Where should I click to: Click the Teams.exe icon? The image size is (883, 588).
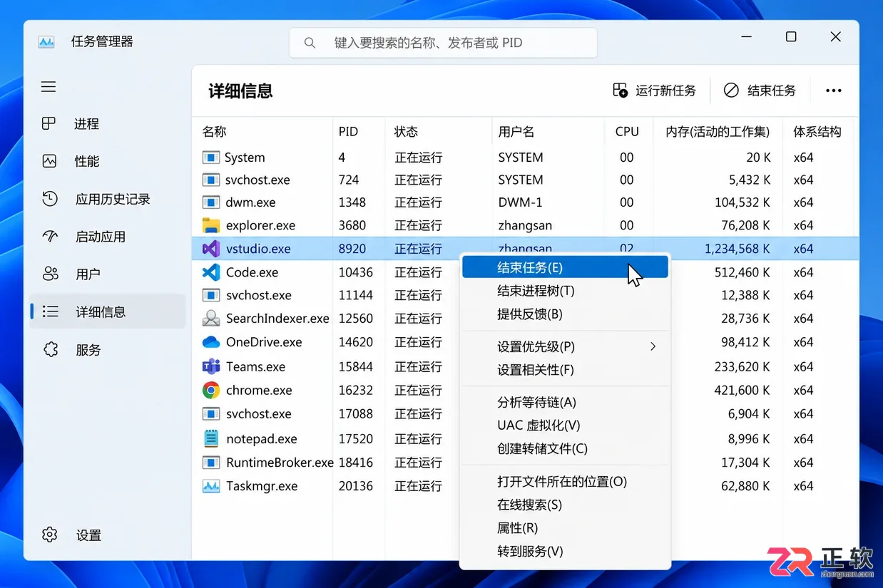tap(211, 366)
